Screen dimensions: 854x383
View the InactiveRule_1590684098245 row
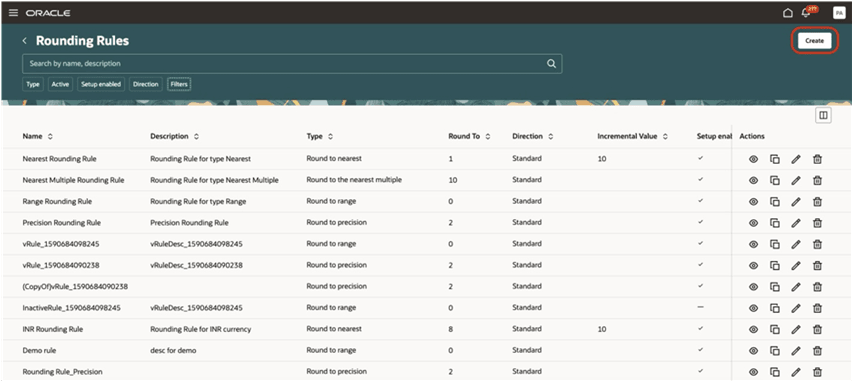753,308
